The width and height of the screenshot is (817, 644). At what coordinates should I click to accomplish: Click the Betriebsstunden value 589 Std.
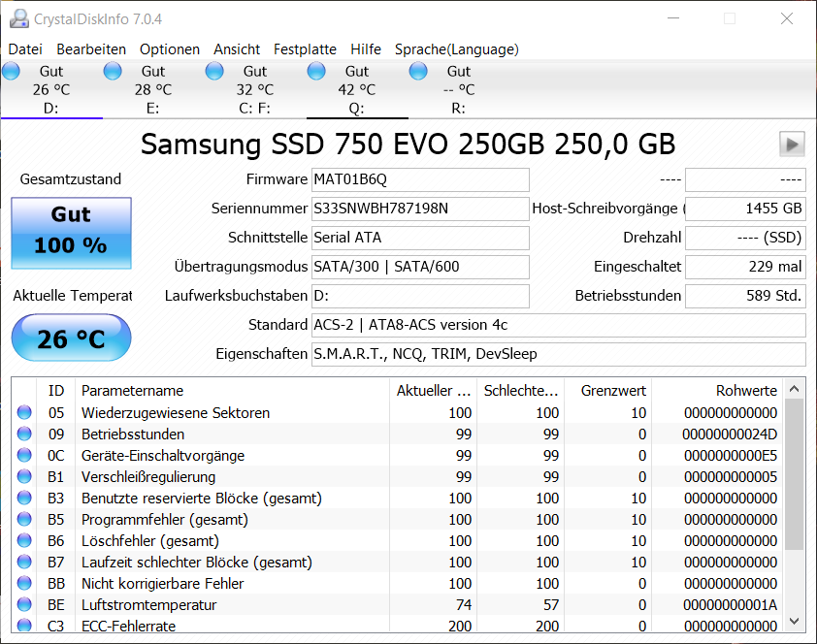coord(745,296)
